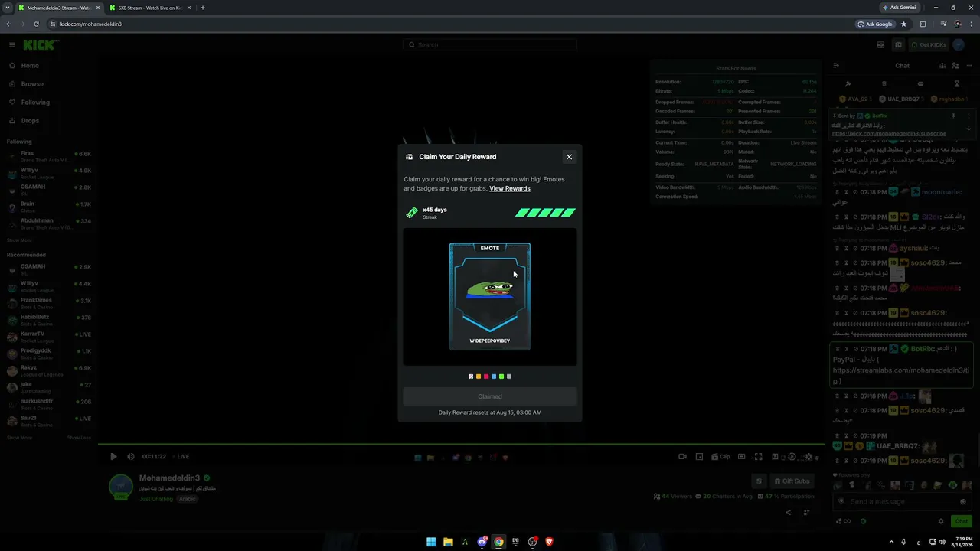Click the video camera icon in player
The width and height of the screenshot is (980, 551).
click(682, 457)
